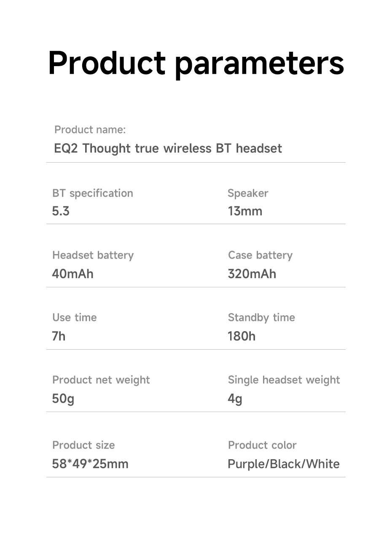This screenshot has width=392, height=546.
Task: Click the Headset battery label
Action: point(93,255)
